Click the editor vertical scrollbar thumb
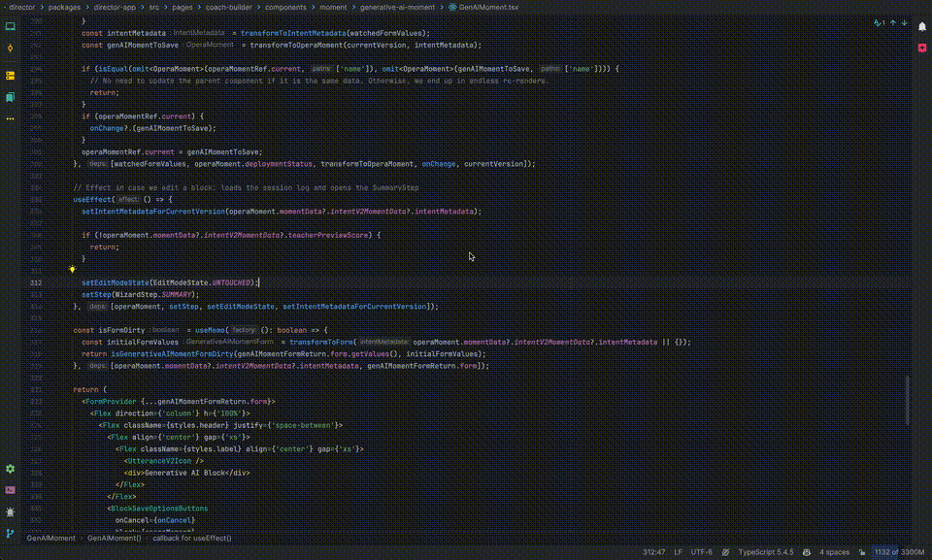The height and width of the screenshot is (560, 932). [x=907, y=400]
